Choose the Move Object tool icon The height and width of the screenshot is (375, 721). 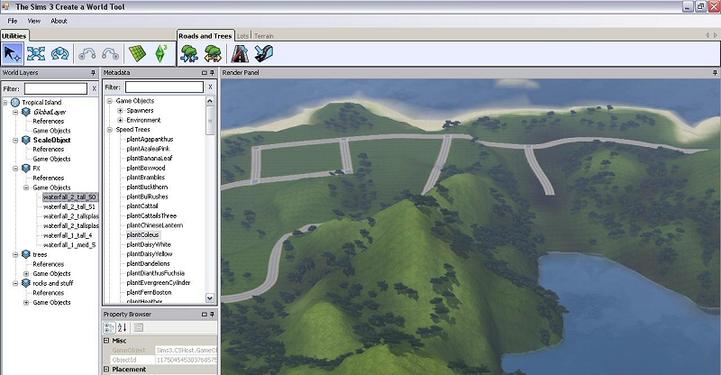tap(36, 54)
